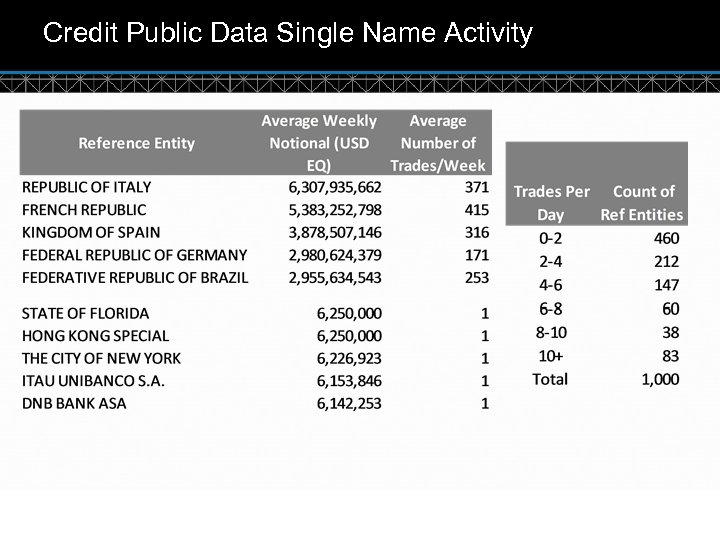Click the ITAU UNIBANCO S.A. row label

[x=93, y=381]
